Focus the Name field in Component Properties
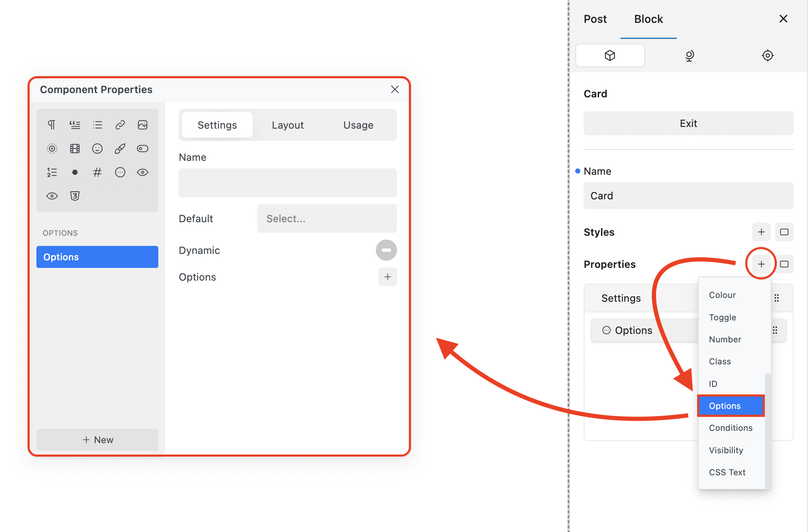Viewport: 808px width, 532px height. [287, 183]
